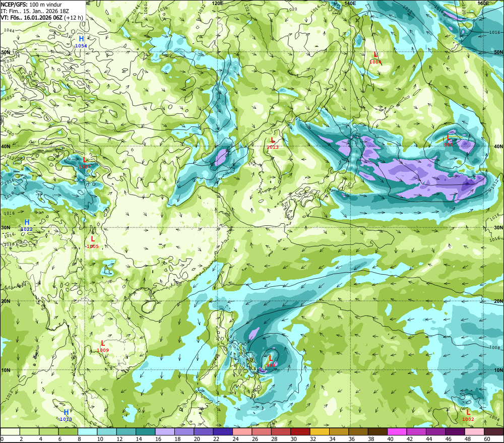Select the L 997 low pressure marker
The height and width of the screenshot is (443, 504).
[x=449, y=141]
